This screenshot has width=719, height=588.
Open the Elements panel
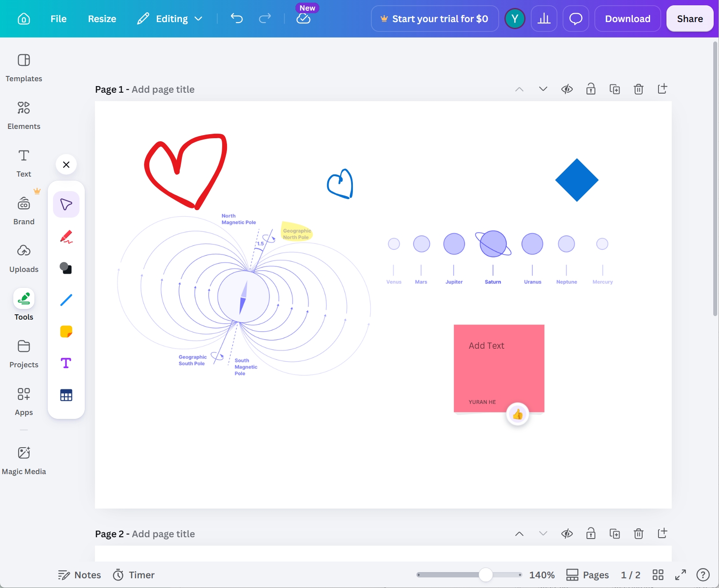24,116
